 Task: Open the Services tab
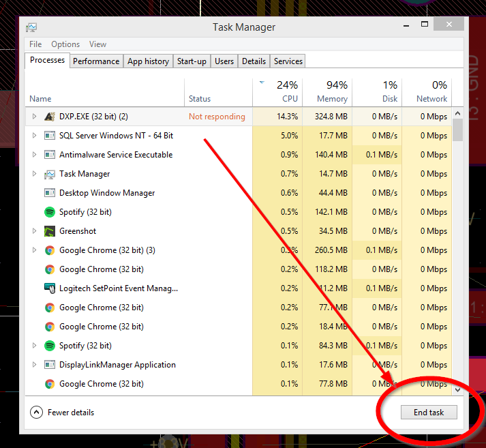click(x=288, y=61)
